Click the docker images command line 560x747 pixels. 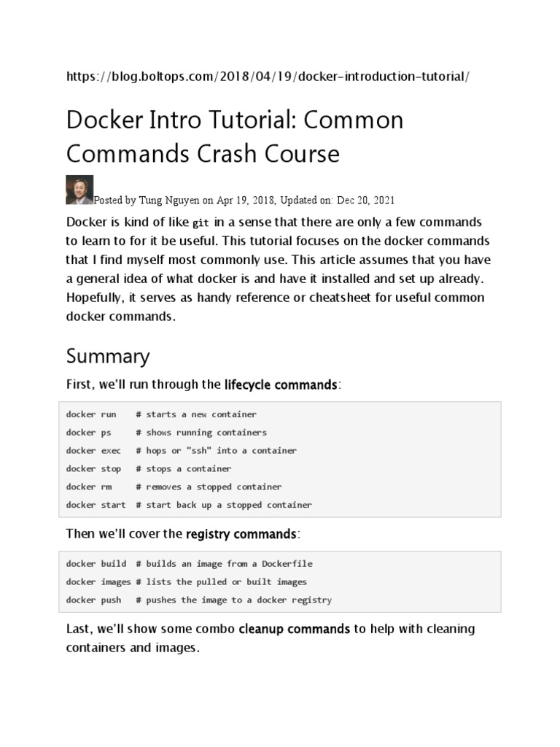[x=186, y=582]
